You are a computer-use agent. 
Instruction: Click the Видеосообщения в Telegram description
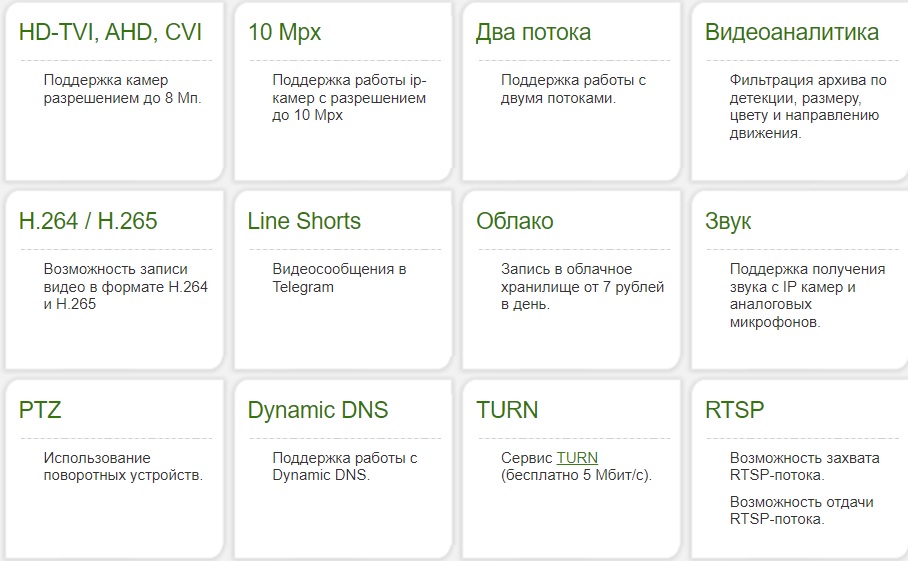click(339, 278)
